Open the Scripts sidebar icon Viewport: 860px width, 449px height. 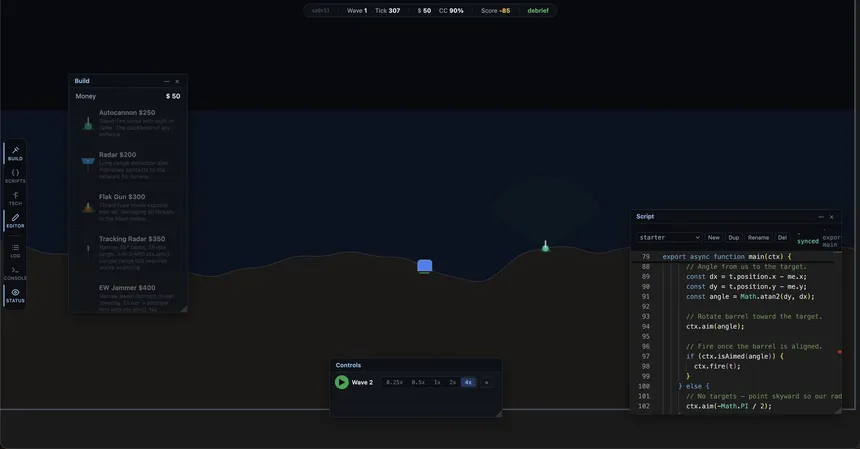point(15,176)
